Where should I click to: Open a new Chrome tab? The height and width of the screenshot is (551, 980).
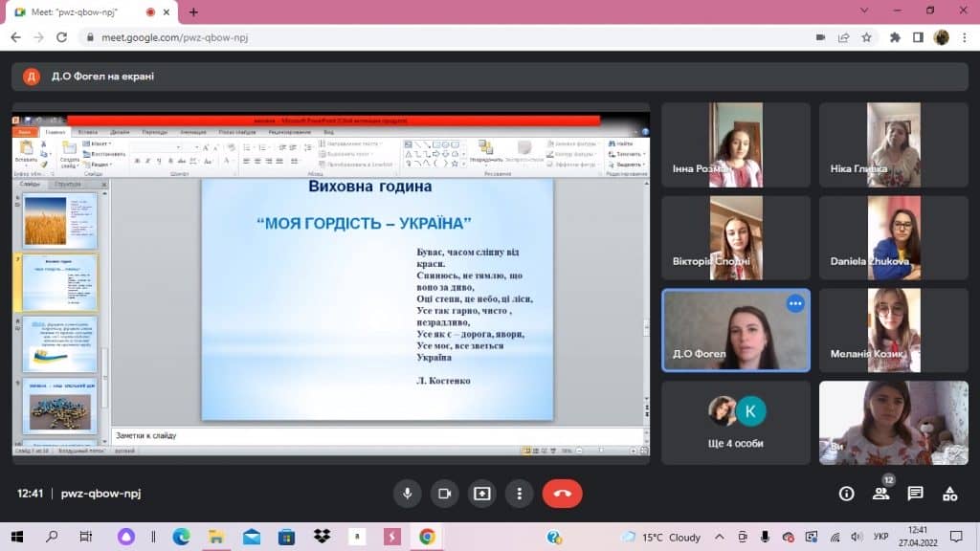pyautogui.click(x=193, y=11)
